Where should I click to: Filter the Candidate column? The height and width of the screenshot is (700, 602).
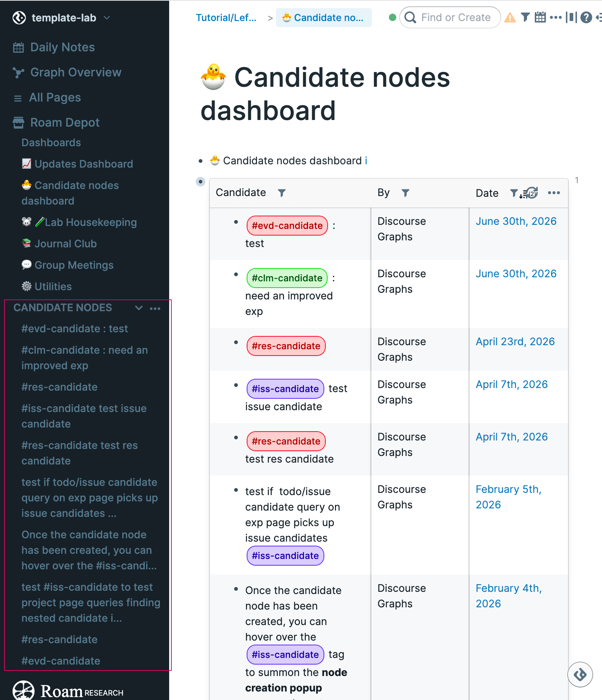282,193
